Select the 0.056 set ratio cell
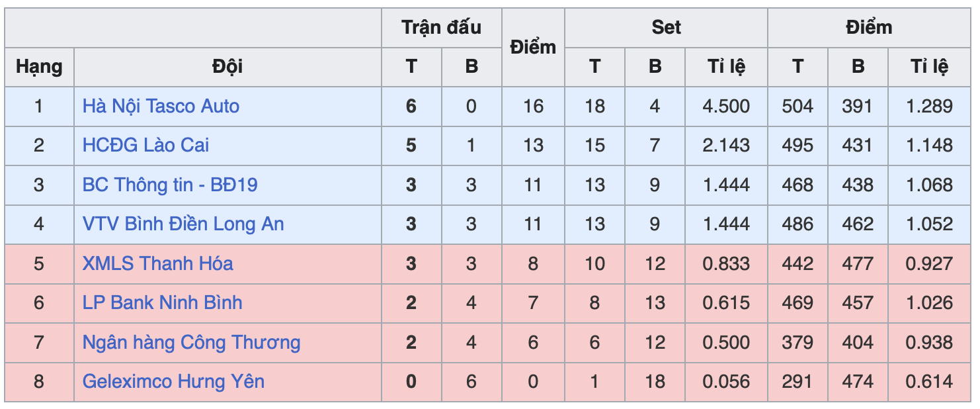 tap(726, 381)
